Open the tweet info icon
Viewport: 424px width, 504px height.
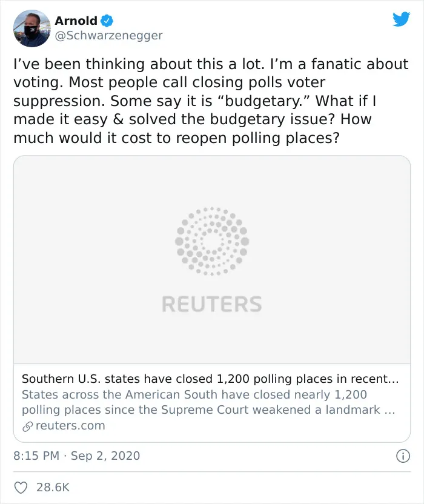point(403,456)
